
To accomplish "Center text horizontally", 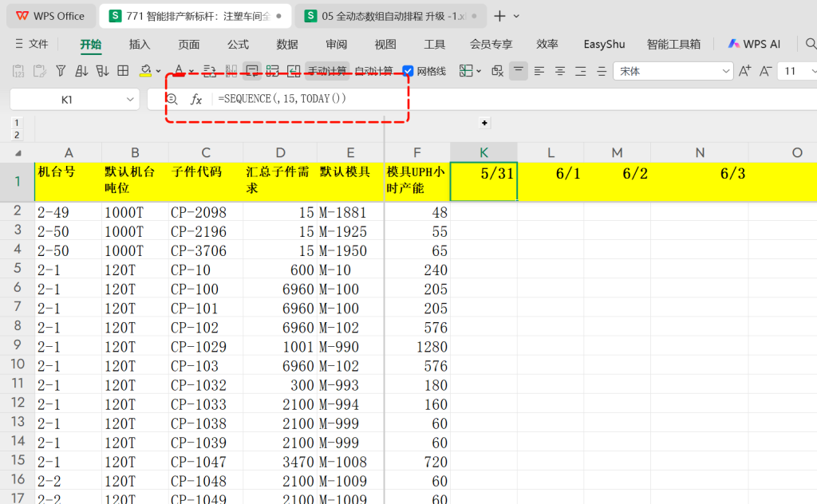I will [x=560, y=71].
